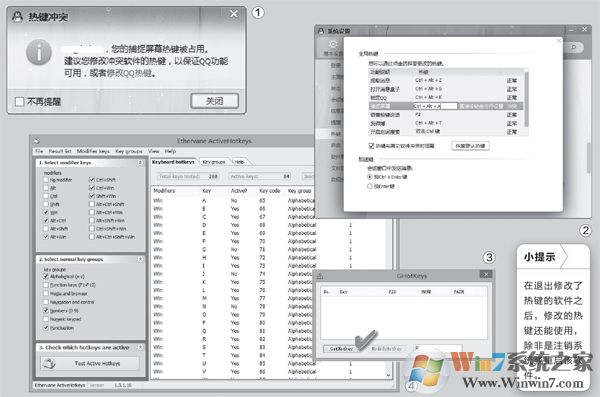Click the text field in GHotKeys

pyautogui.click(x=438, y=348)
